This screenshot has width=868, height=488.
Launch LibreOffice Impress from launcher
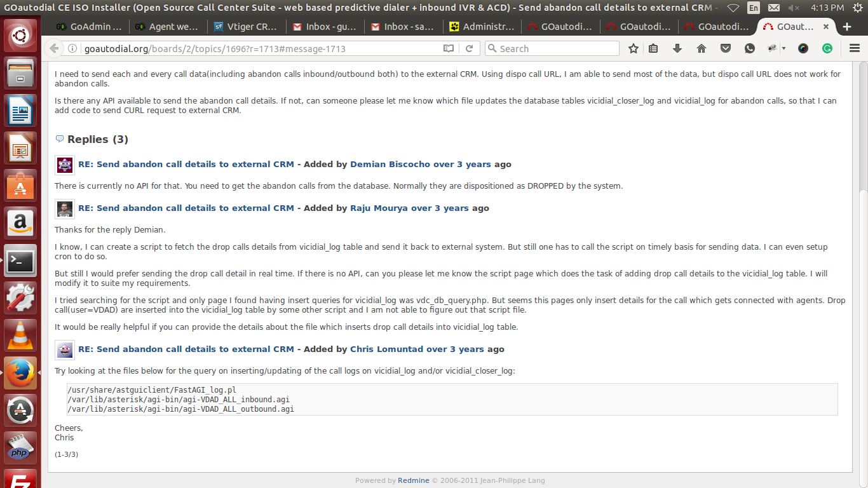[20, 148]
